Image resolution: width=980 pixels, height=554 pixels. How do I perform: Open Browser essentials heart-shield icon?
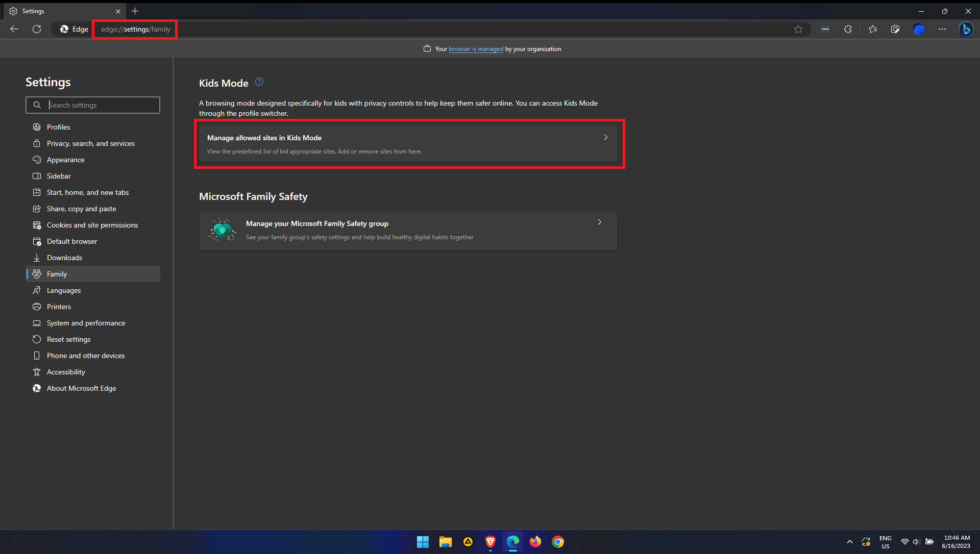click(x=895, y=29)
